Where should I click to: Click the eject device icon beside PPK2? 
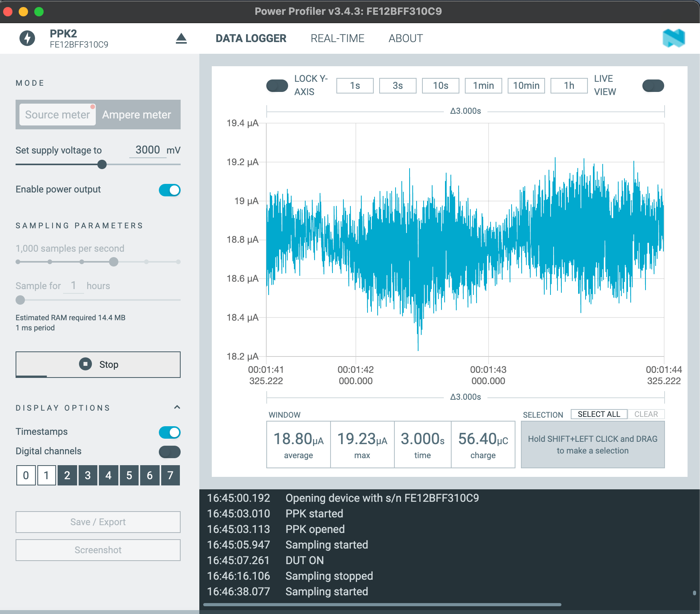pos(181,38)
